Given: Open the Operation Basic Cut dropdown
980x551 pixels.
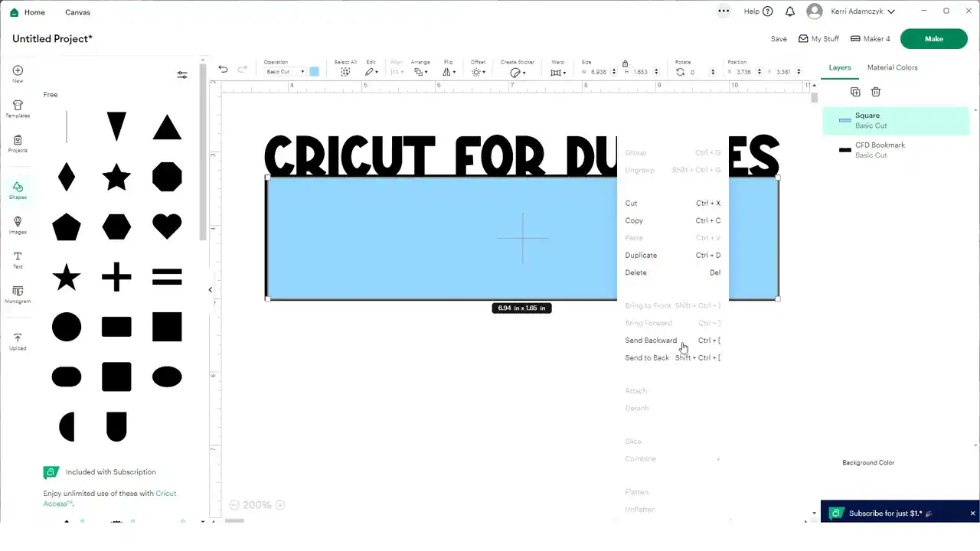Looking at the screenshot, I should coord(285,72).
